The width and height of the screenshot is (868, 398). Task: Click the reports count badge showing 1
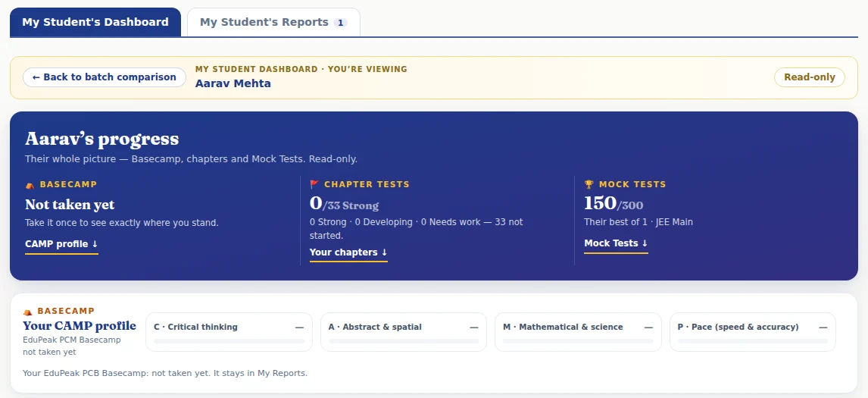340,23
